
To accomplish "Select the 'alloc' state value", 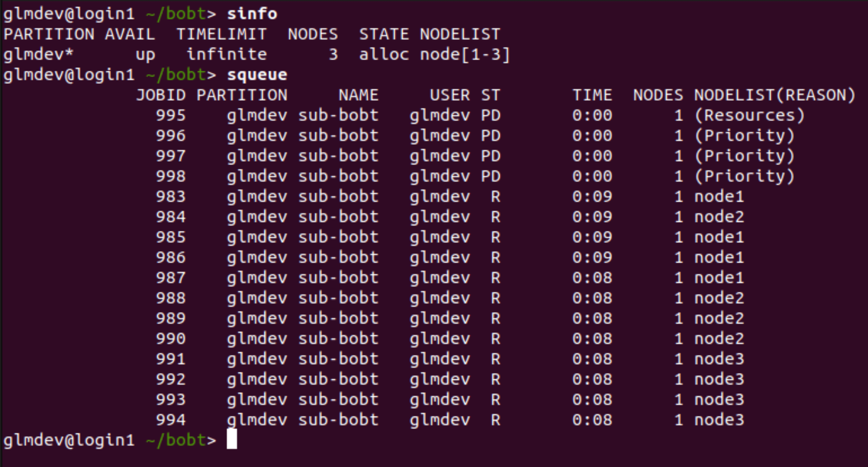I will click(x=384, y=54).
